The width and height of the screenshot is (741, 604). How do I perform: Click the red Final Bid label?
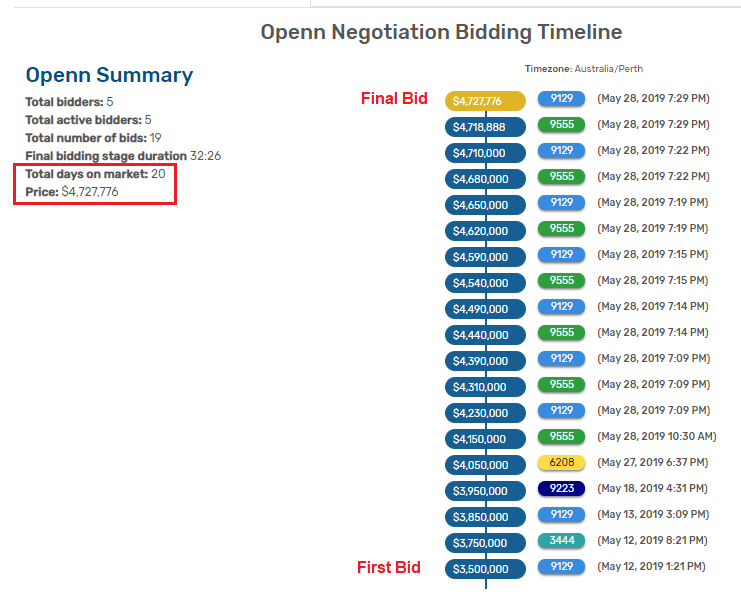[x=394, y=99]
